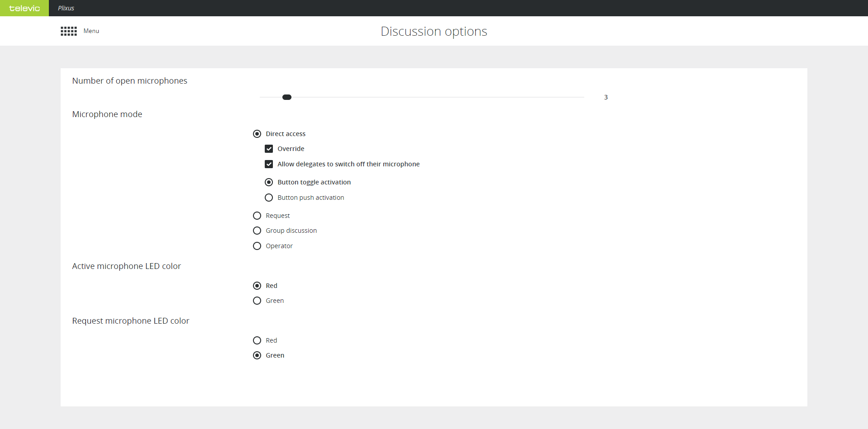
Task: Click the Televic logo
Action: point(24,8)
